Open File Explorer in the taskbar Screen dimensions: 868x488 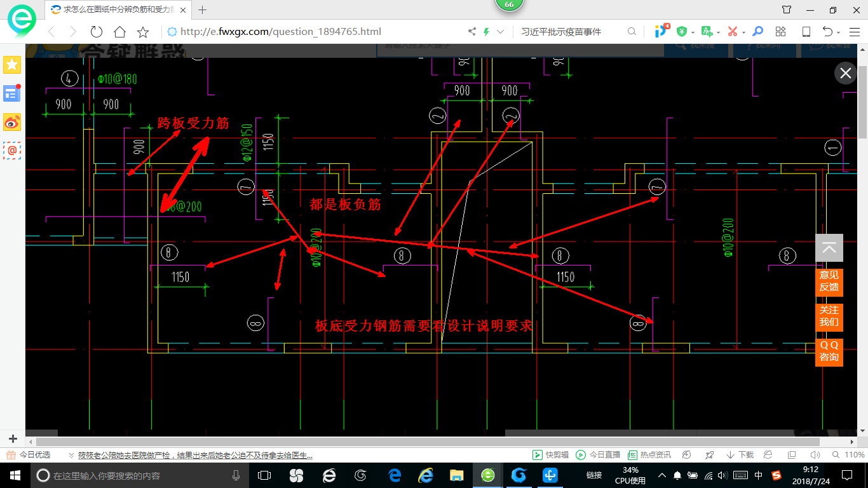click(456, 475)
